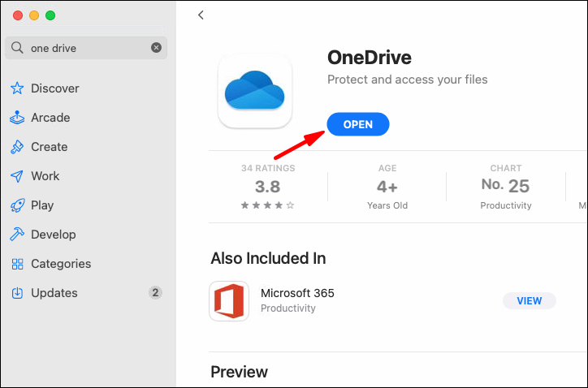The width and height of the screenshot is (588, 388).
Task: Click the Create paintbrush icon
Action: pos(17,147)
